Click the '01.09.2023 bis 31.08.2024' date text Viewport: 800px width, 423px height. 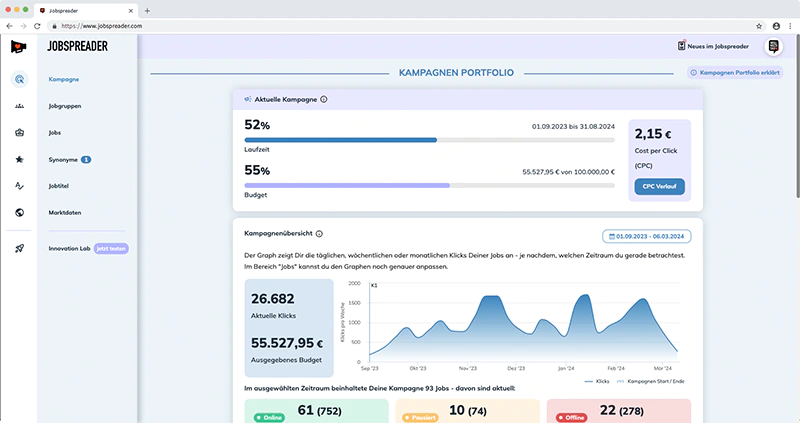click(x=573, y=127)
